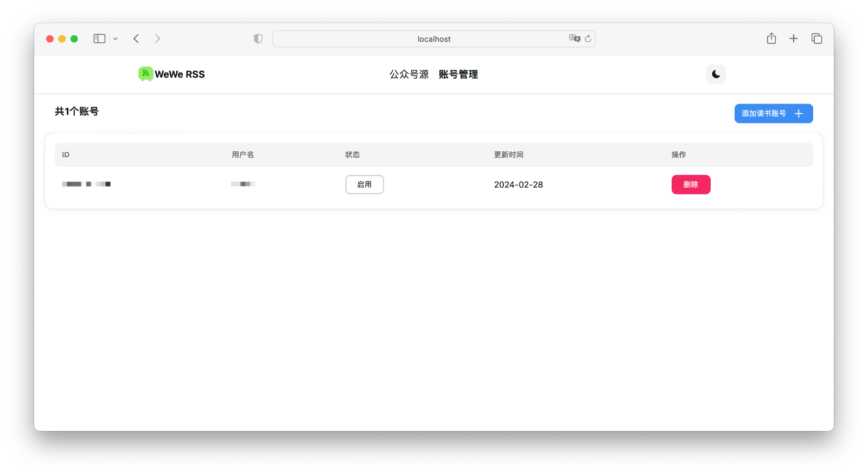868x476 pixels.
Task: Maximize the window with green button
Action: click(x=74, y=38)
